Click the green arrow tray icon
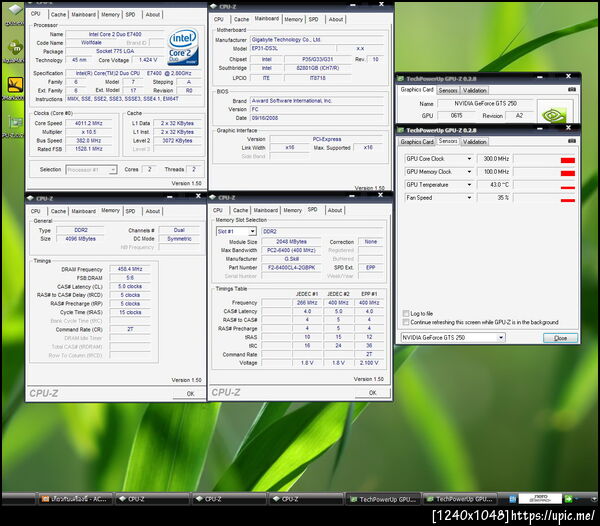This screenshot has height=526, width=600. click(568, 499)
